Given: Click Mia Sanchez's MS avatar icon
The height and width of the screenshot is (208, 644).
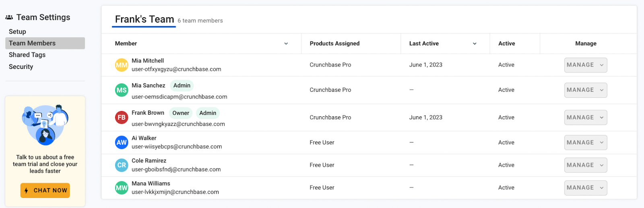Looking at the screenshot, I should pyautogui.click(x=122, y=90).
